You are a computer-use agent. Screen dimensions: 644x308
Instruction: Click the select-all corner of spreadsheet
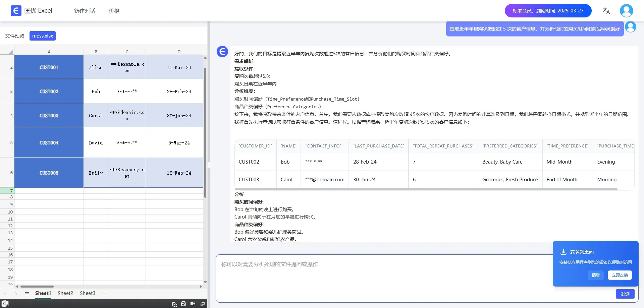7,51
